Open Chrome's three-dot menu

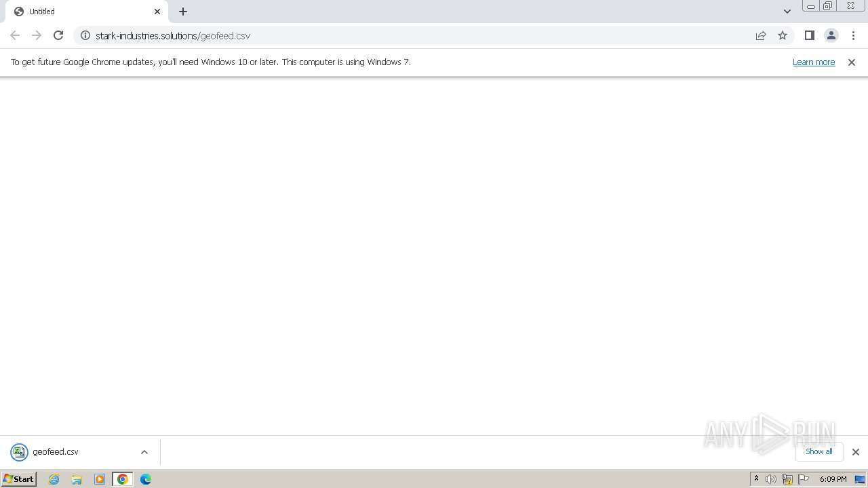(852, 35)
